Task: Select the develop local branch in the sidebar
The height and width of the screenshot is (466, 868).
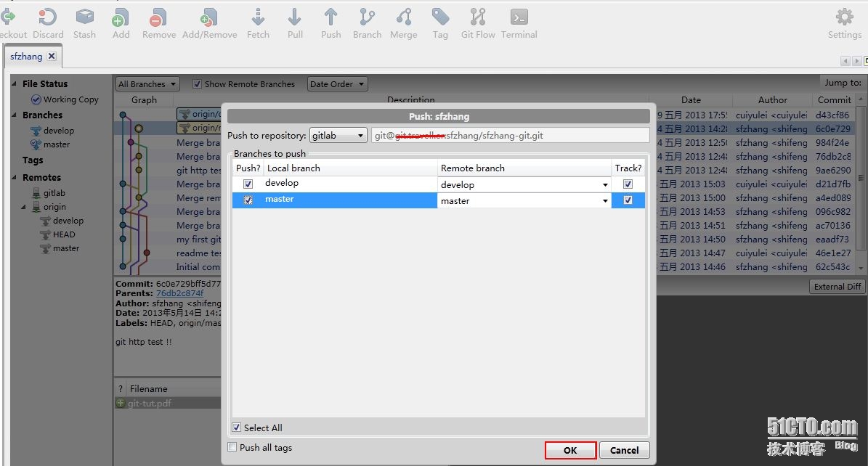Action: [x=52, y=131]
